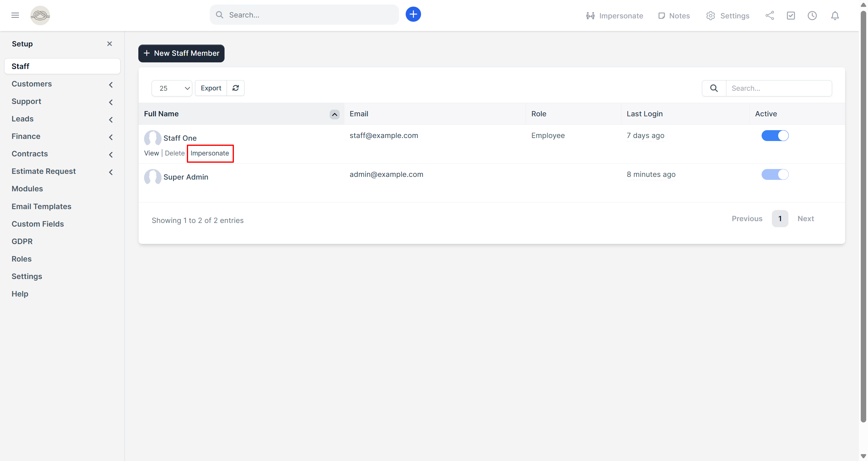Click the staff table search field
868x461 pixels.
click(778, 88)
